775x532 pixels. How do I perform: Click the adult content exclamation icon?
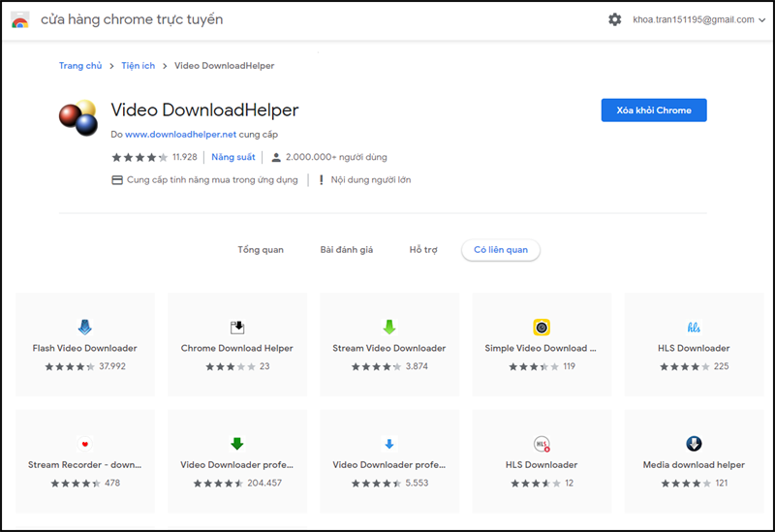(x=322, y=180)
